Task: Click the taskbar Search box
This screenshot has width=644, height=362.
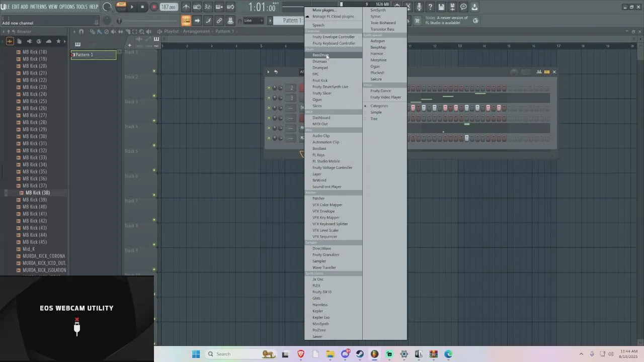Action: (x=240, y=354)
